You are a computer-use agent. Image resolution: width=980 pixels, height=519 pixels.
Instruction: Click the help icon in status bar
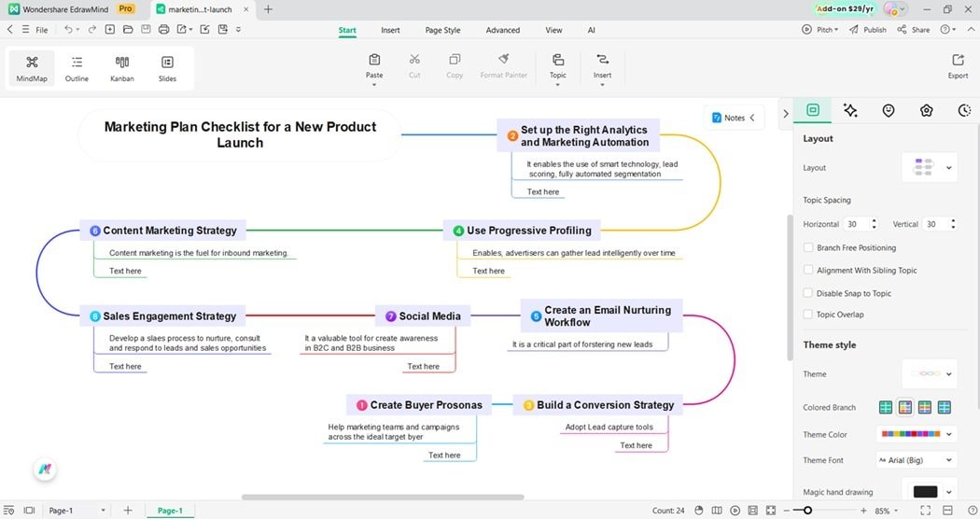pyautogui.click(x=972, y=511)
